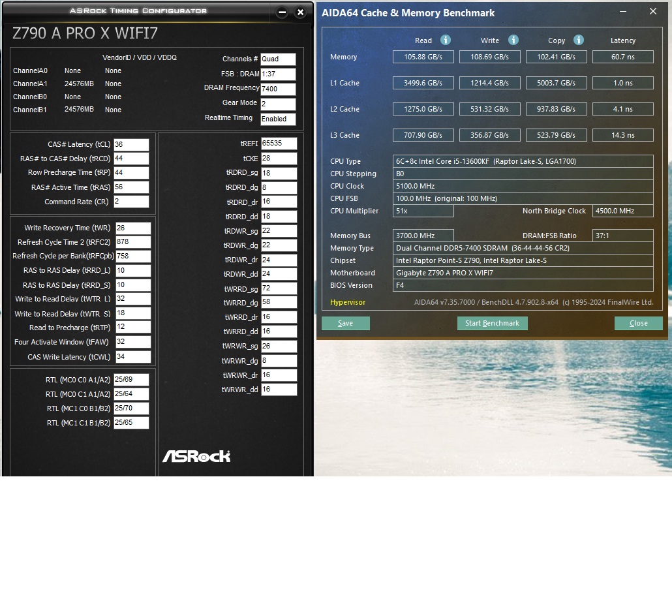Click the Refresh Cycle Time 2 (tRFC2) field
Screen dimensions: 672x616
tap(133, 242)
